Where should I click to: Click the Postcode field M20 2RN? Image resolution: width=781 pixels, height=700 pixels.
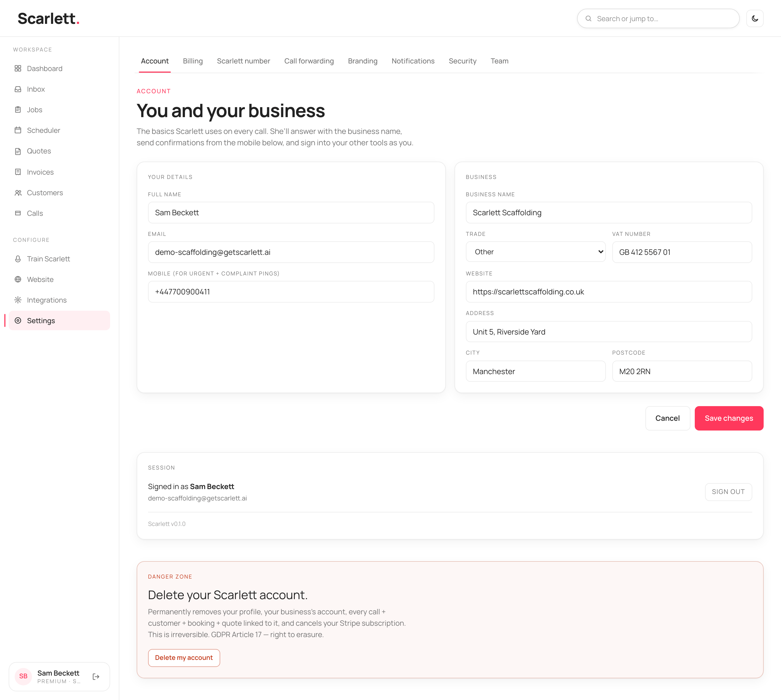point(682,371)
